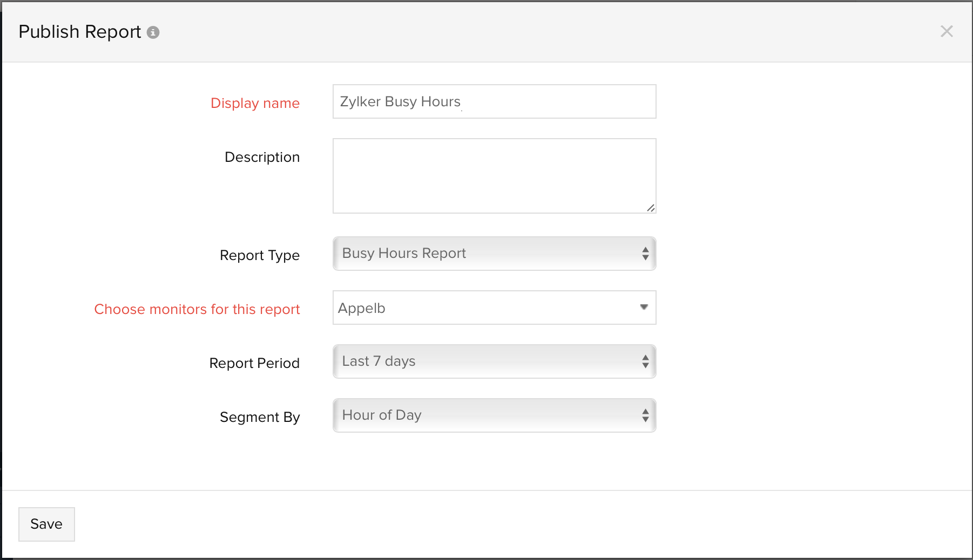Open the Appelb monitors selector
Screen dimensions: 973x560
point(486,308)
